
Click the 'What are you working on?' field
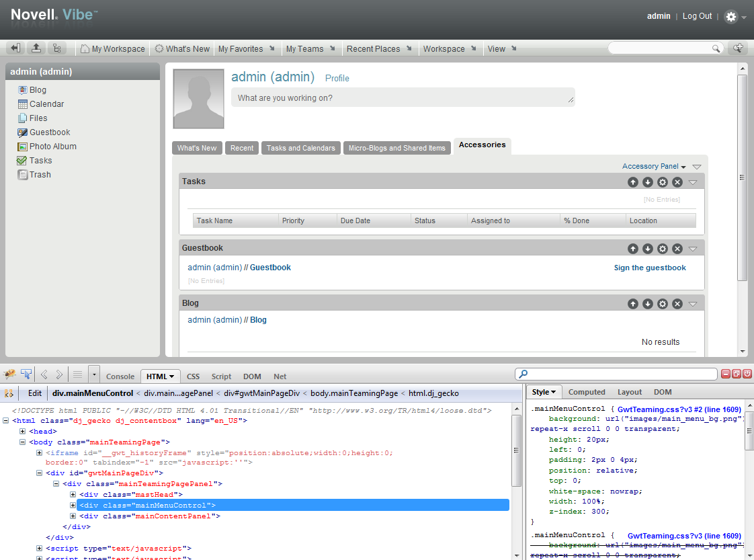coord(403,98)
